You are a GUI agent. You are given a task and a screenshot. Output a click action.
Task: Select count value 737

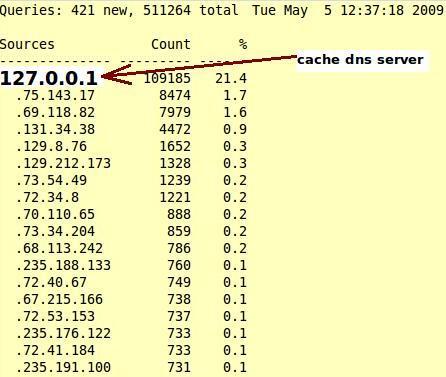(179, 317)
